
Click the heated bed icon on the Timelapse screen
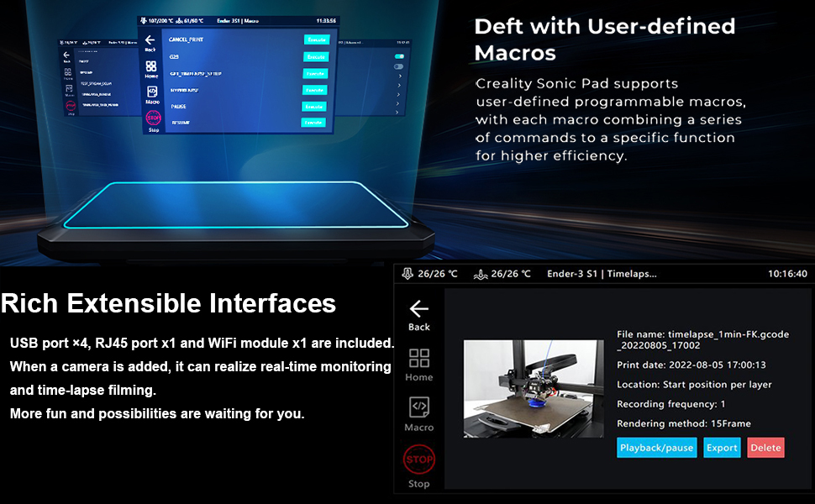pyautogui.click(x=481, y=275)
